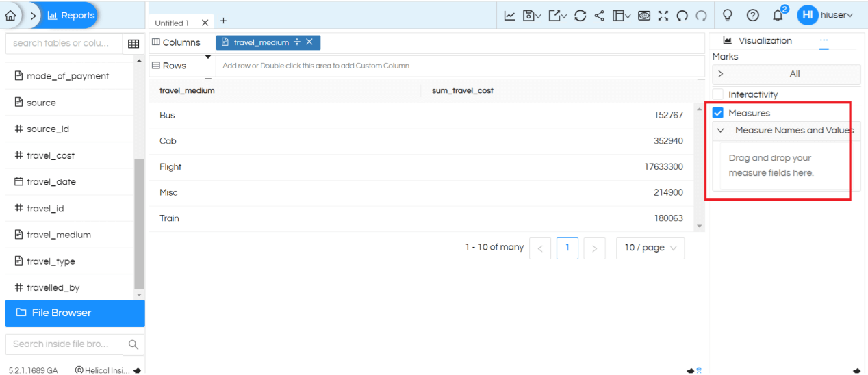Close the Untitled 1 tab

205,23
